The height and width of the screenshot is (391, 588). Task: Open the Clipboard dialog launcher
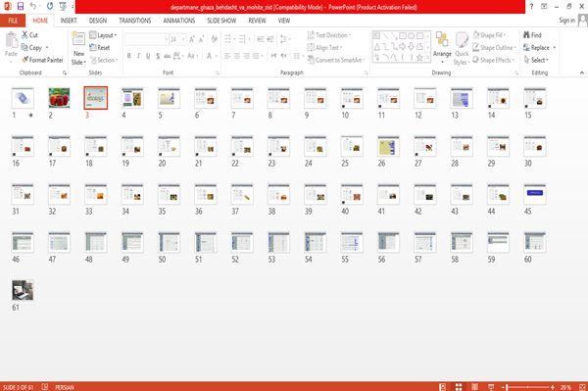[65, 73]
